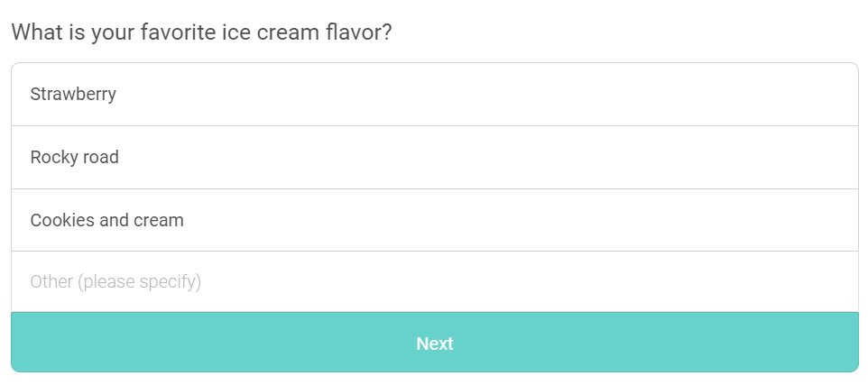The width and height of the screenshot is (868, 385).
Task: Focus the Other please specify input
Action: click(435, 281)
